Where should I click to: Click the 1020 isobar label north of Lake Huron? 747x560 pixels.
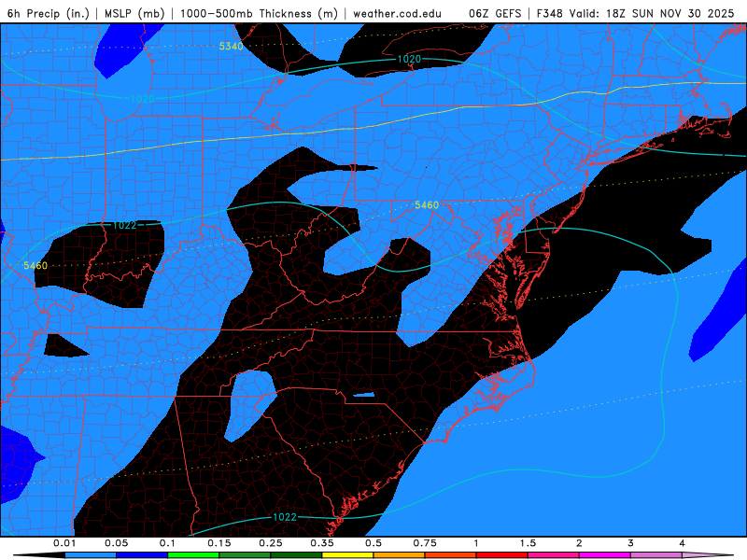(409, 59)
